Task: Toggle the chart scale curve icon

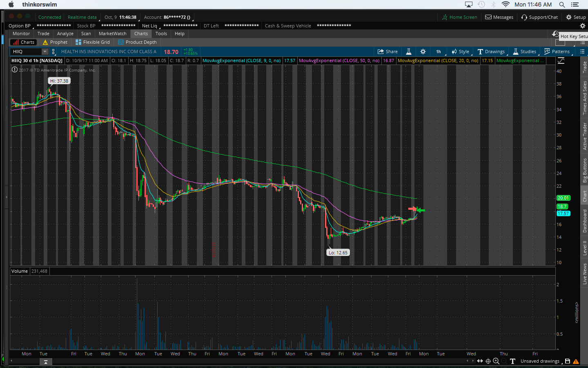Action: (x=561, y=61)
